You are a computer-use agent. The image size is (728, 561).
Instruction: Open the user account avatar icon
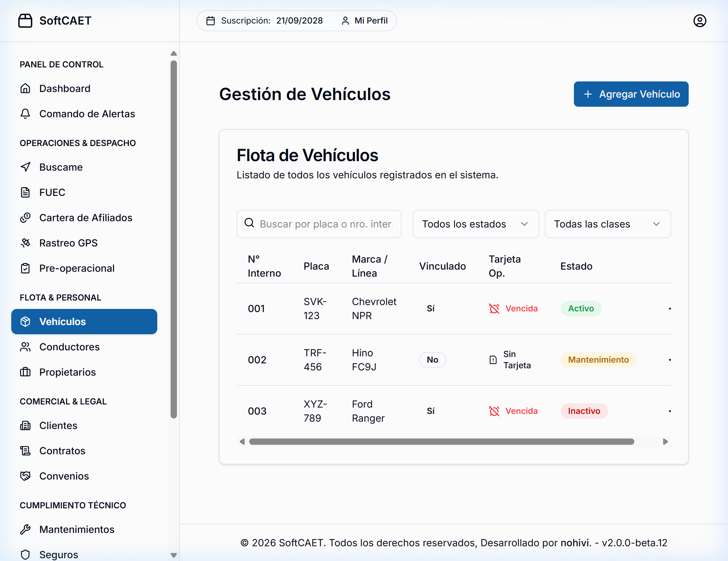pyautogui.click(x=700, y=21)
